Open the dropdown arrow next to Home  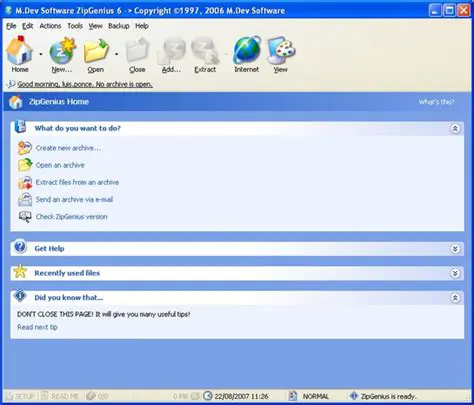tap(41, 54)
